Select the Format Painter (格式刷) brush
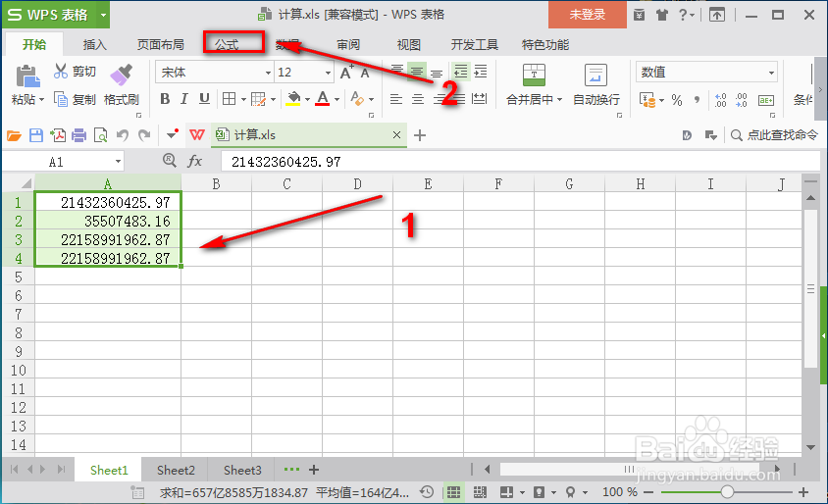The height and width of the screenshot is (504, 828). point(121,75)
